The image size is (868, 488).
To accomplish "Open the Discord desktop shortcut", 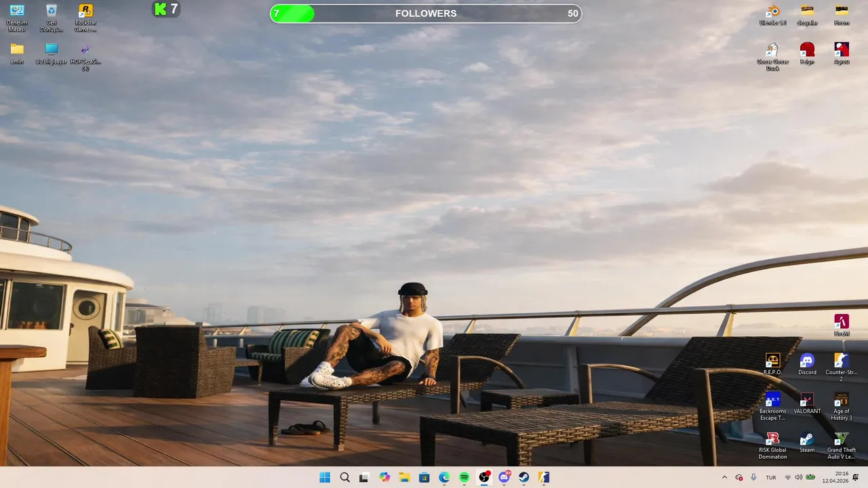I will [x=807, y=364].
